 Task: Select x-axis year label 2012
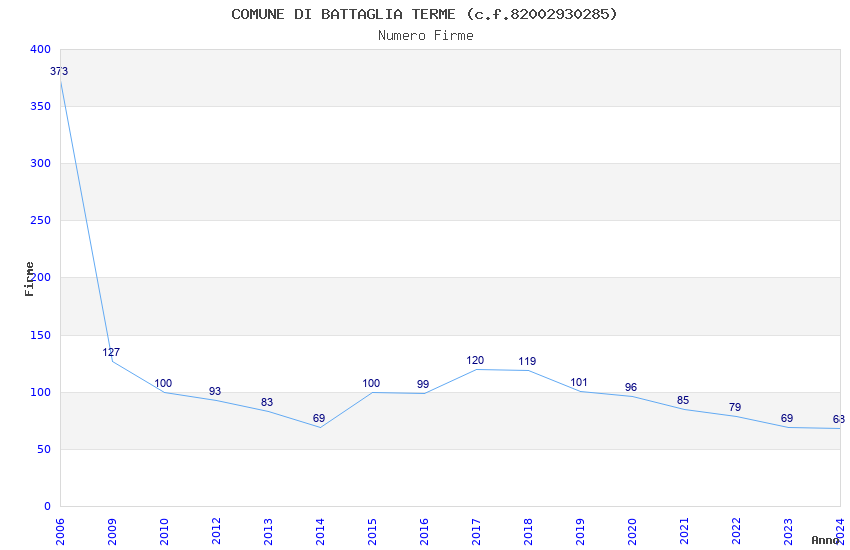click(216, 531)
